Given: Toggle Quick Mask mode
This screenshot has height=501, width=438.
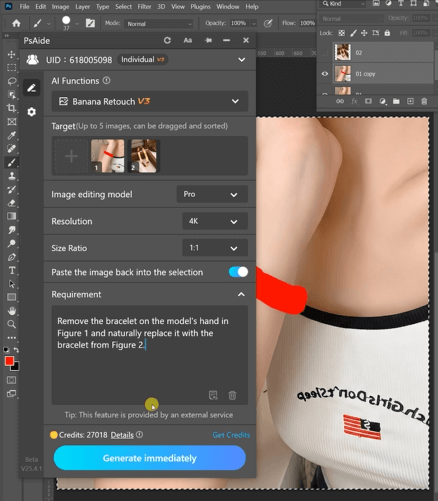Looking at the screenshot, I should click(11, 380).
